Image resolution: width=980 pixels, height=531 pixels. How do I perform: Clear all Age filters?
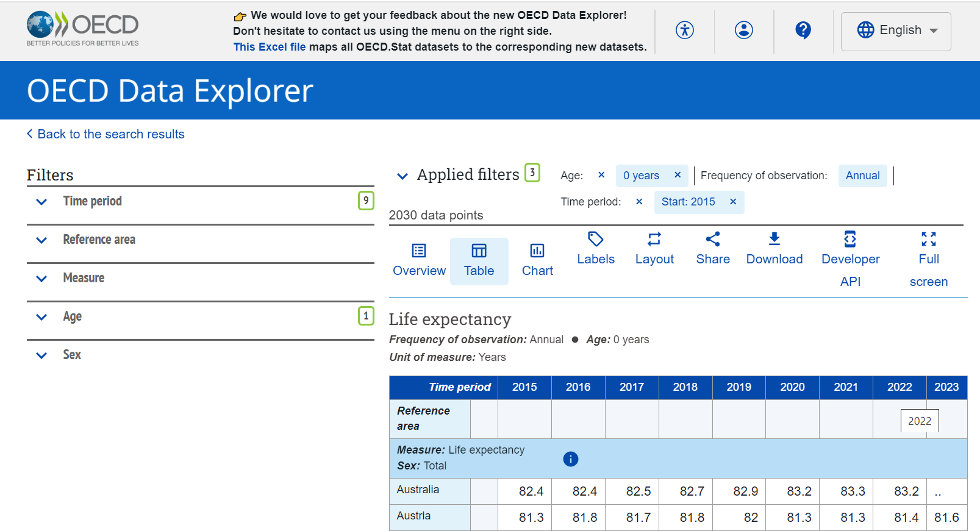(601, 176)
